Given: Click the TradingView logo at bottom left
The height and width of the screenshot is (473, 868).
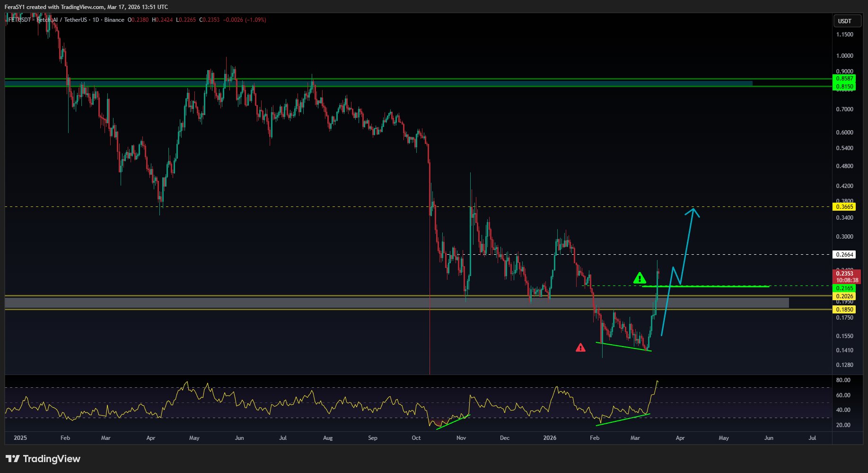Looking at the screenshot, I should point(43,459).
